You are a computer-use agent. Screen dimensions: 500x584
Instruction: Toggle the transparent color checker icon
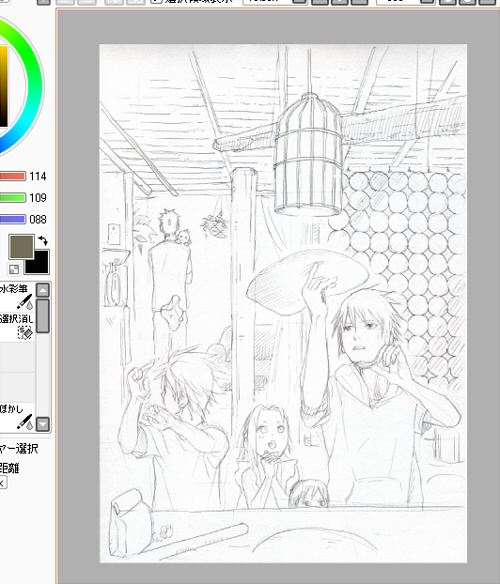pyautogui.click(x=14, y=269)
